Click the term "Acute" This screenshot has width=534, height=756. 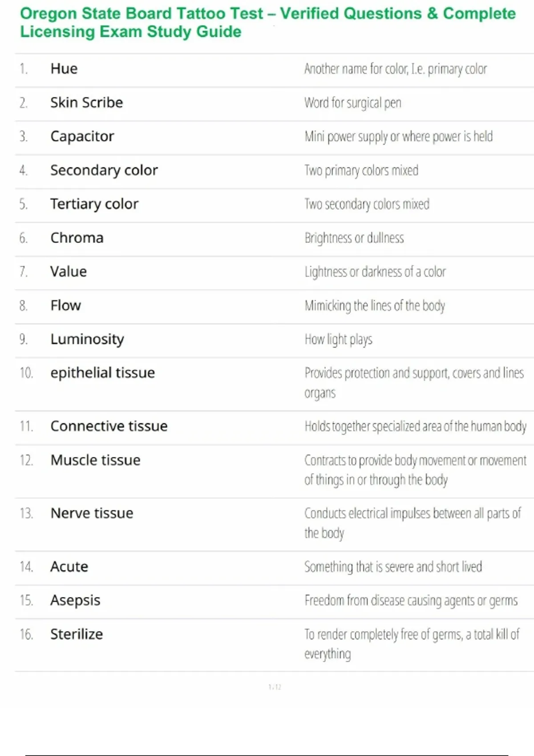[69, 567]
